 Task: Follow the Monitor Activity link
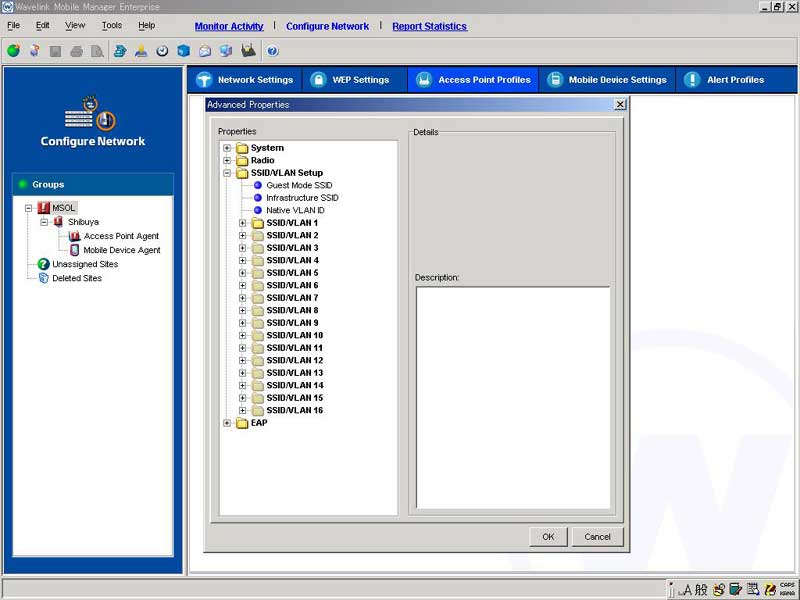click(x=229, y=27)
